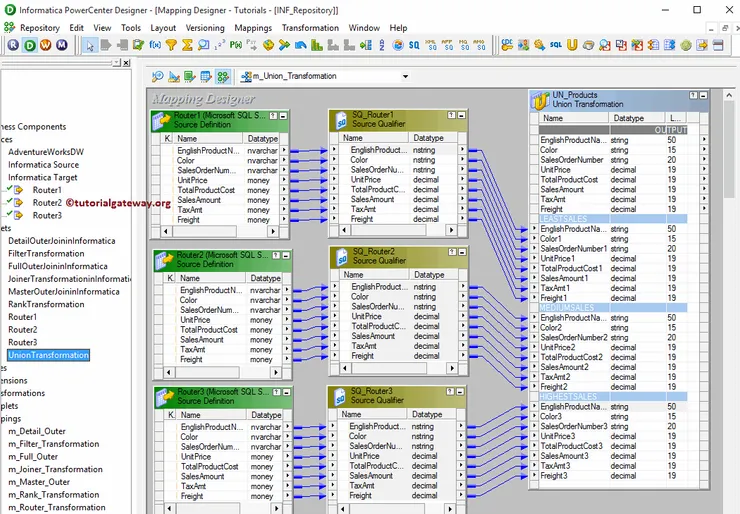Launch Workflow Monitor via M icon
The width and height of the screenshot is (740, 514).
pyautogui.click(x=62, y=45)
